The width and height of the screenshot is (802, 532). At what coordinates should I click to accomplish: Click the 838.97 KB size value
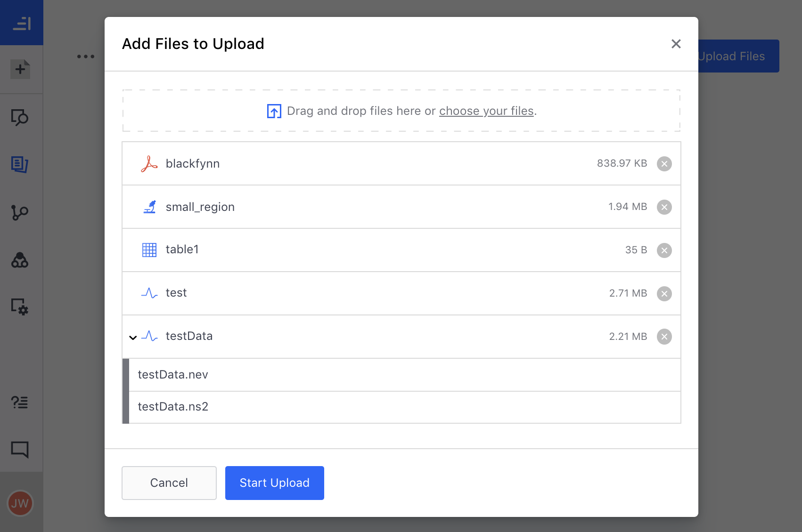pyautogui.click(x=622, y=163)
